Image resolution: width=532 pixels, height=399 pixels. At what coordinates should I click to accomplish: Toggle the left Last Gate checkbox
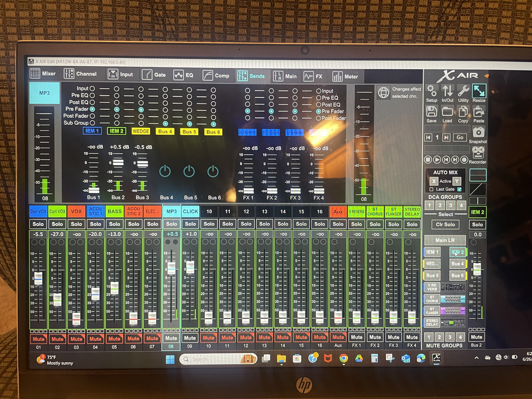coord(432,190)
